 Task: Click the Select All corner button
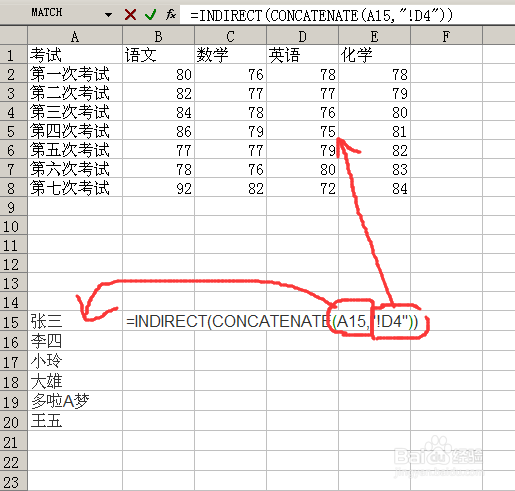point(14,35)
